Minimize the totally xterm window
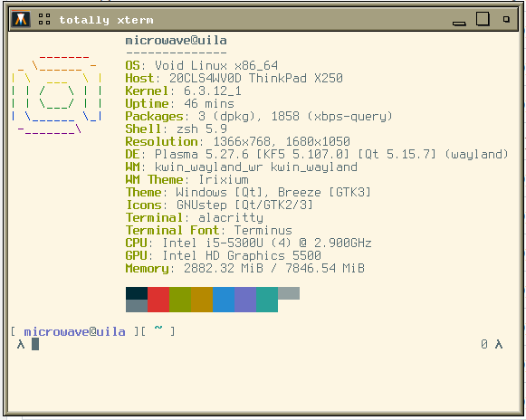The width and height of the screenshot is (526, 420). [459, 24]
